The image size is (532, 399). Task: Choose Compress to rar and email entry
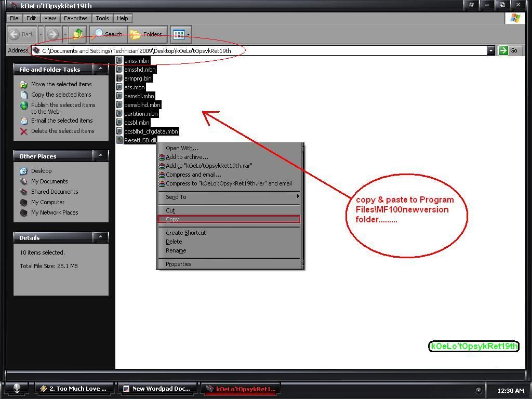(229, 183)
